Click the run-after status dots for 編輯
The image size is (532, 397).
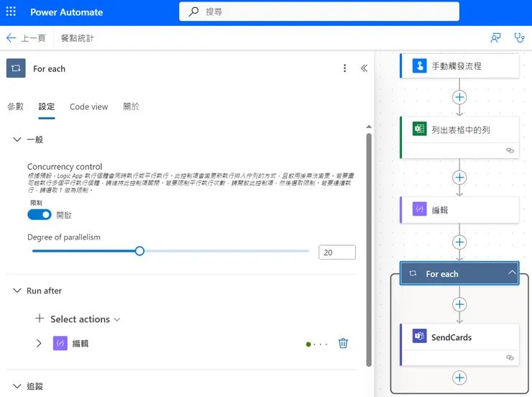[316, 344]
